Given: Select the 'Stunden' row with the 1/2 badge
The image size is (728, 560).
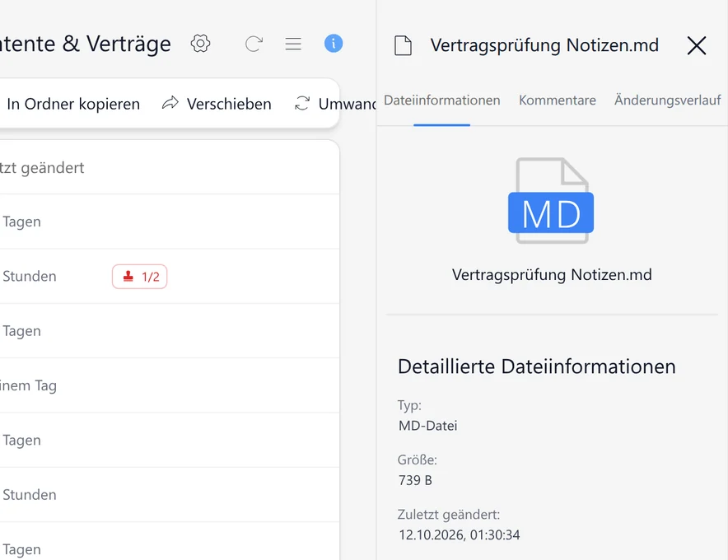Looking at the screenshot, I should point(170,276).
